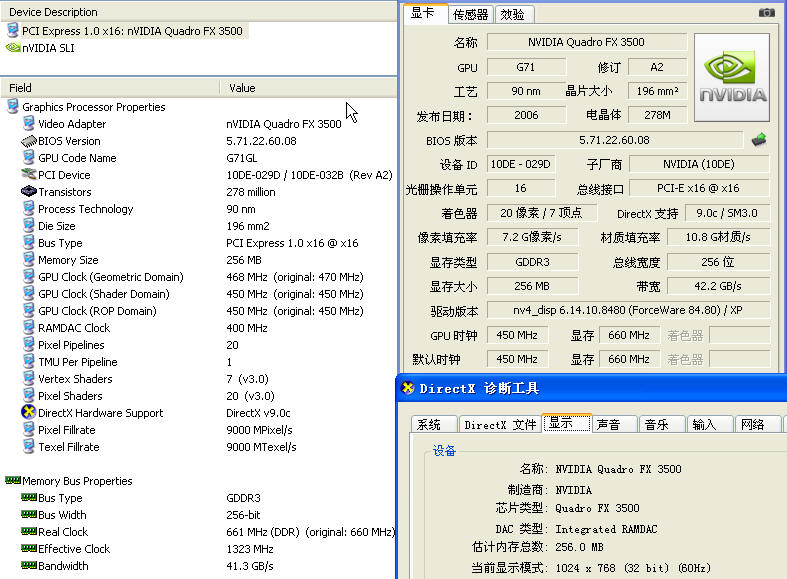Select the PCI Express 1.0 x16 device entry

pos(132,31)
